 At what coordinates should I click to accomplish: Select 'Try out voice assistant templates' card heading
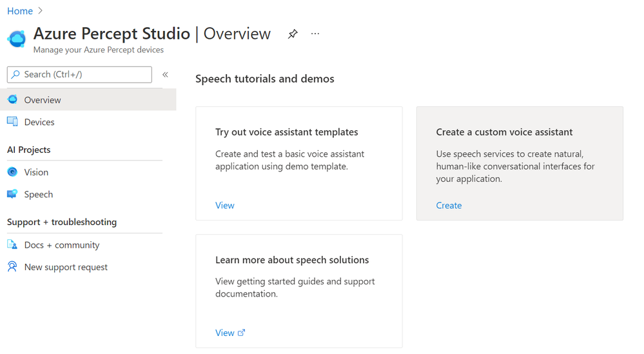coord(287,132)
